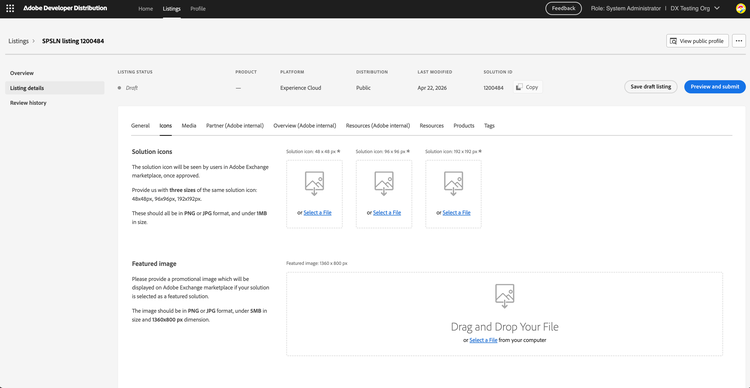Image resolution: width=750 pixels, height=388 pixels.
Task: Open the Partner (Adobe internal) tab
Action: (x=235, y=126)
